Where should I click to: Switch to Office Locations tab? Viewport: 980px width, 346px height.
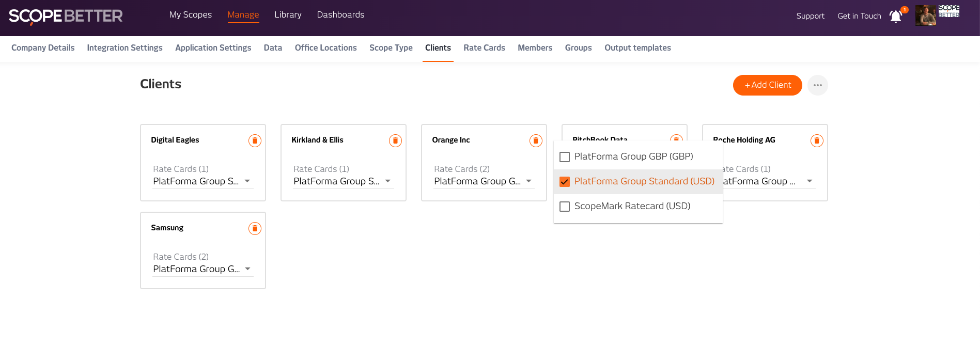[x=326, y=48]
